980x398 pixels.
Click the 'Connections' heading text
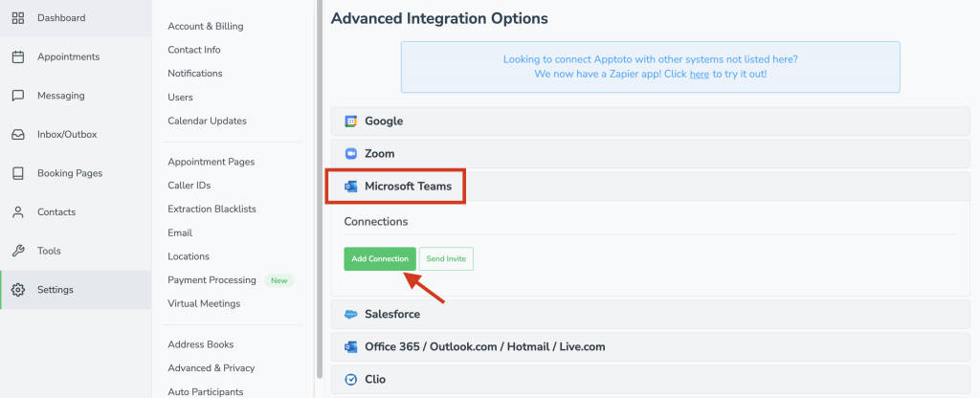click(375, 222)
